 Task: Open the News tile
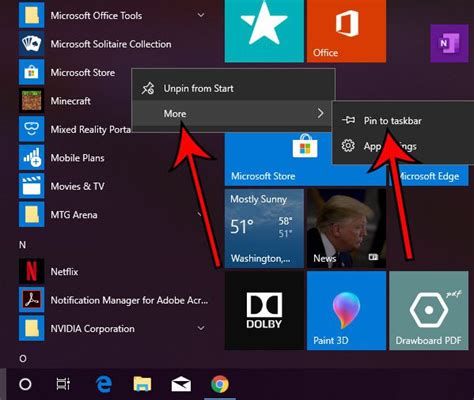pyautogui.click(x=346, y=228)
